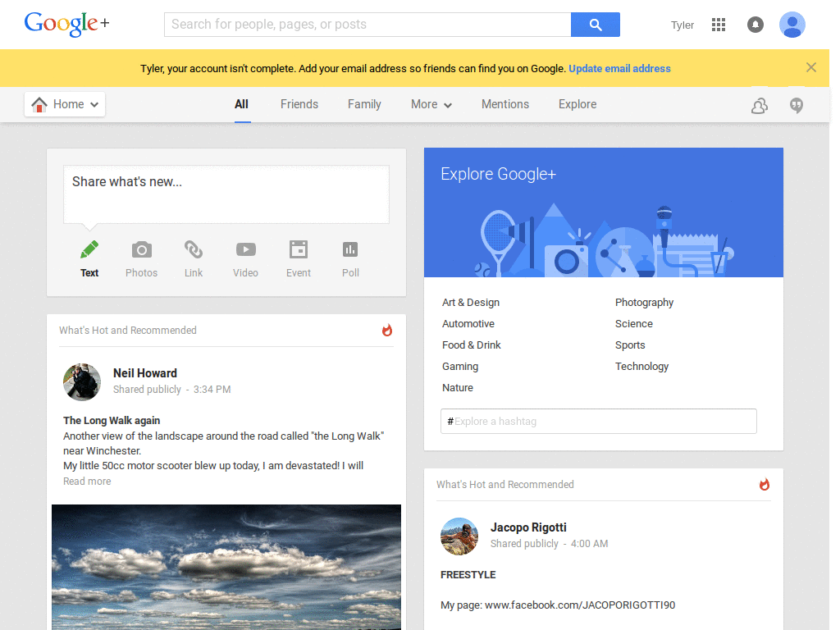840x630 pixels.
Task: Click the Explore Google+ heading
Action: tap(498, 174)
